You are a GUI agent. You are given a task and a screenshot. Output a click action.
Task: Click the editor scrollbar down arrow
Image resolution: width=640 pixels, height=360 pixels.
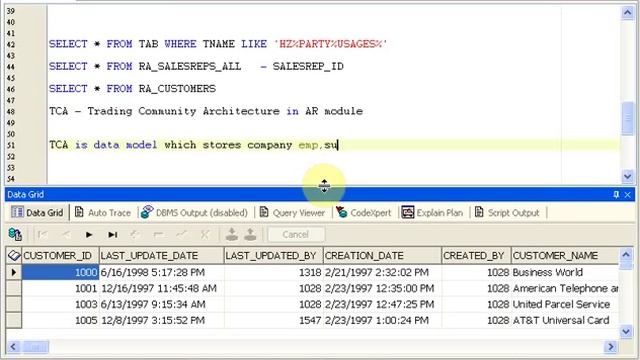[x=627, y=176]
